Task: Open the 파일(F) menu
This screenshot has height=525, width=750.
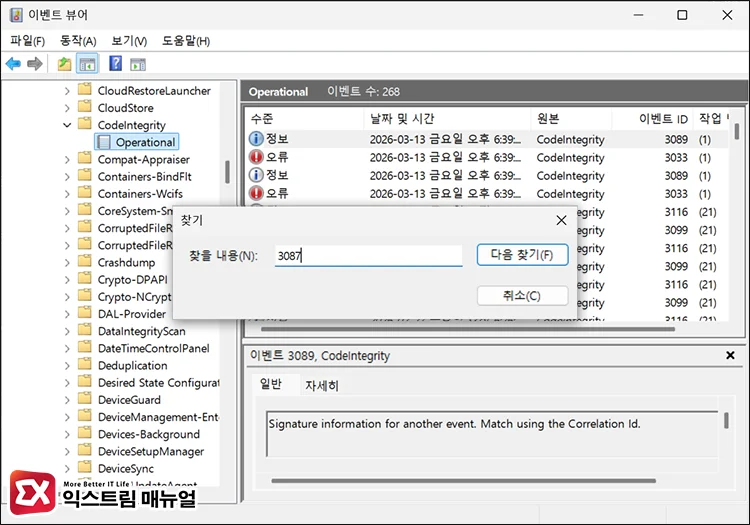Action: click(x=28, y=41)
